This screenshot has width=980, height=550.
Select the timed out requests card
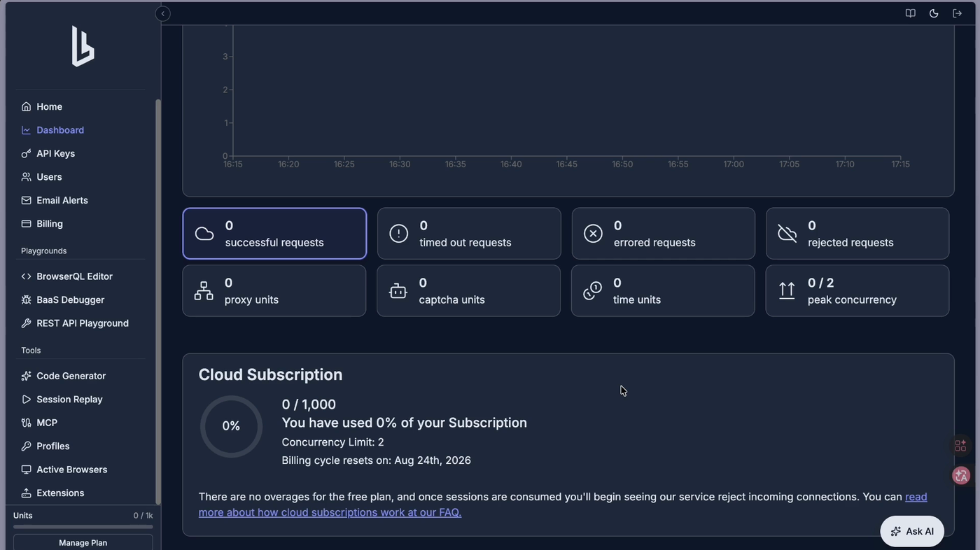[x=469, y=234]
